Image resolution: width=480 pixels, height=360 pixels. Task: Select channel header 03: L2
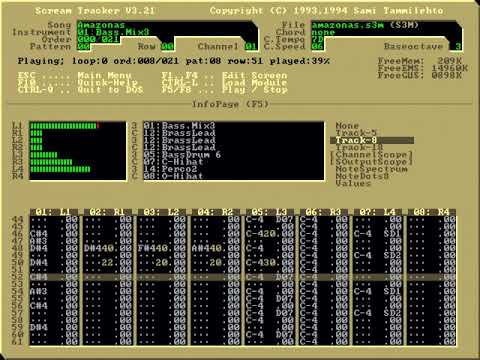click(162, 212)
